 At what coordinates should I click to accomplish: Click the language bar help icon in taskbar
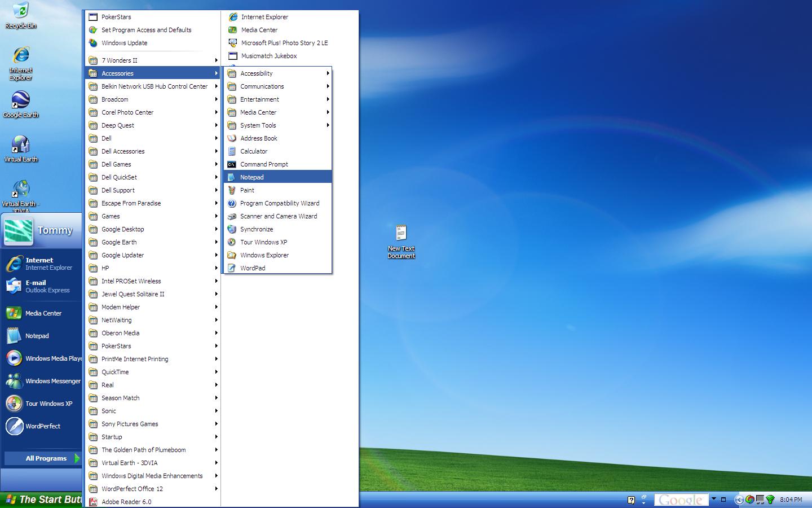point(631,500)
